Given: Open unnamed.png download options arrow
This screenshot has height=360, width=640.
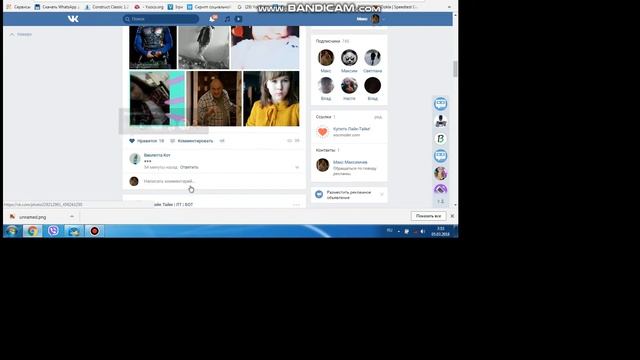Looking at the screenshot, I should point(72,217).
